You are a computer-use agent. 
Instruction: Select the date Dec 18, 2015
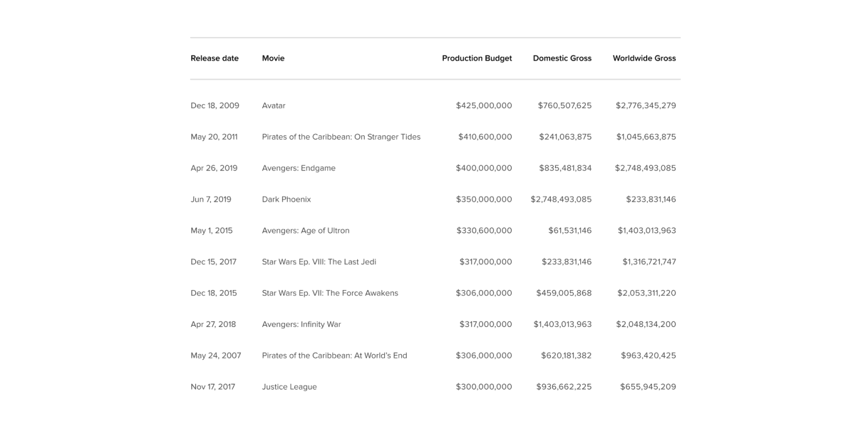tap(214, 293)
